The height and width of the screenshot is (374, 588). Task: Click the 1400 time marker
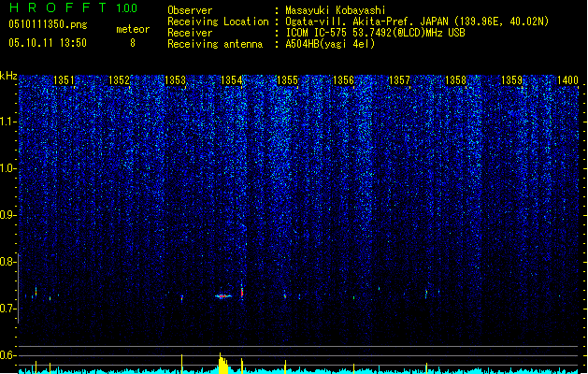567,80
